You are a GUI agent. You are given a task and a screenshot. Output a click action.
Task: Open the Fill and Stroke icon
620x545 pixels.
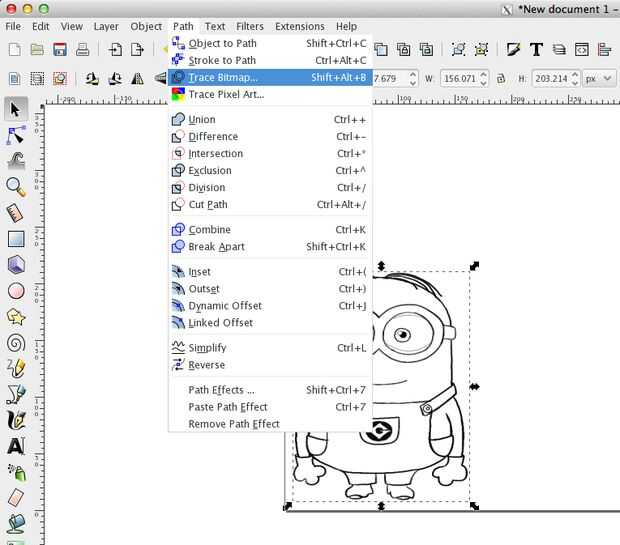pos(513,50)
